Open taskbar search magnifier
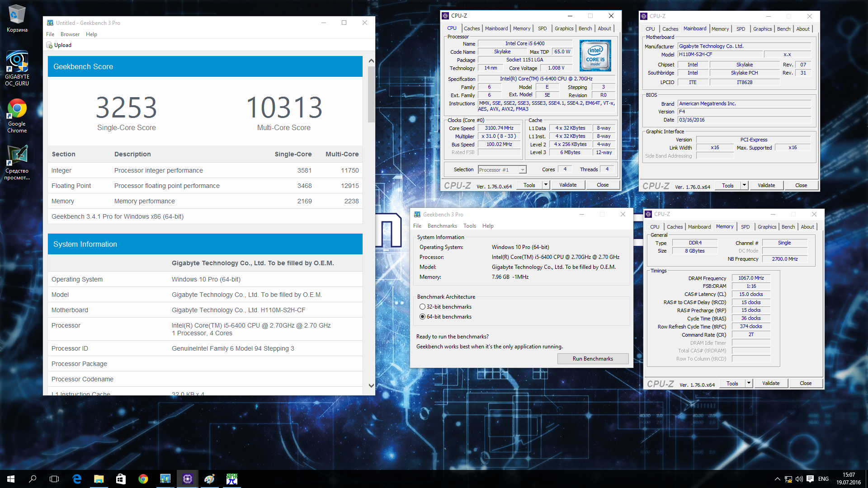This screenshot has height=488, width=868. pos(33,479)
